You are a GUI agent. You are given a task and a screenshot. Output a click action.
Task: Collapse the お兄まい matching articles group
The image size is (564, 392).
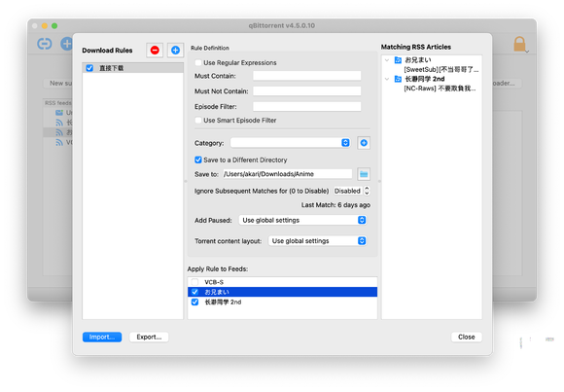pos(387,60)
